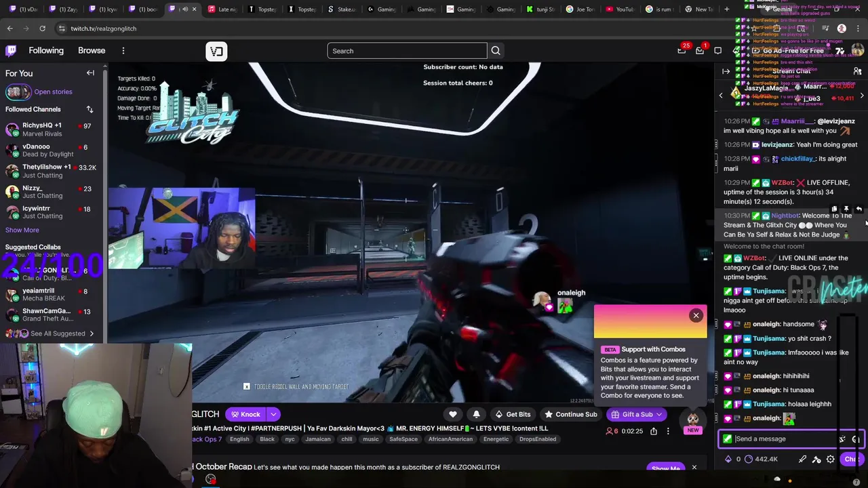
Task: Open vDanooo channel in sidebar
Action: pyautogui.click(x=51, y=150)
